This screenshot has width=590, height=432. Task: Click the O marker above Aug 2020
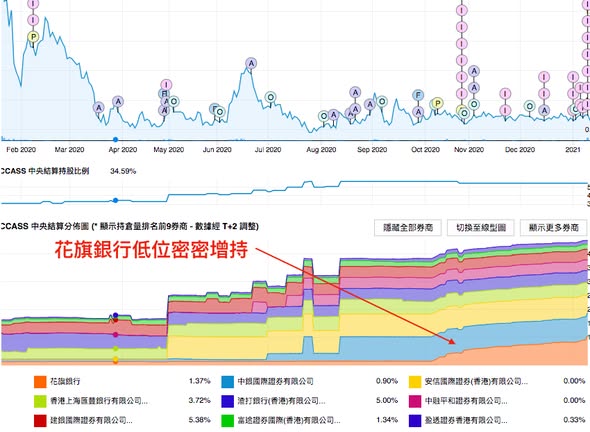point(324,116)
